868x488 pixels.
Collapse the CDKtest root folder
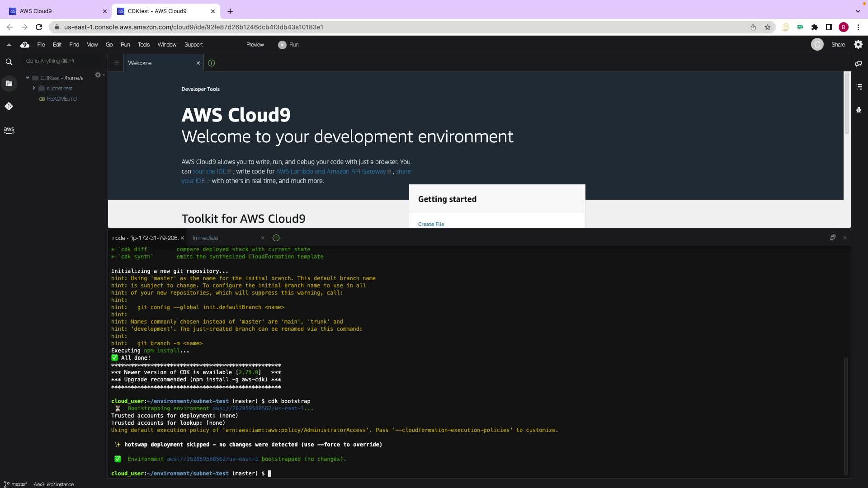(28, 78)
